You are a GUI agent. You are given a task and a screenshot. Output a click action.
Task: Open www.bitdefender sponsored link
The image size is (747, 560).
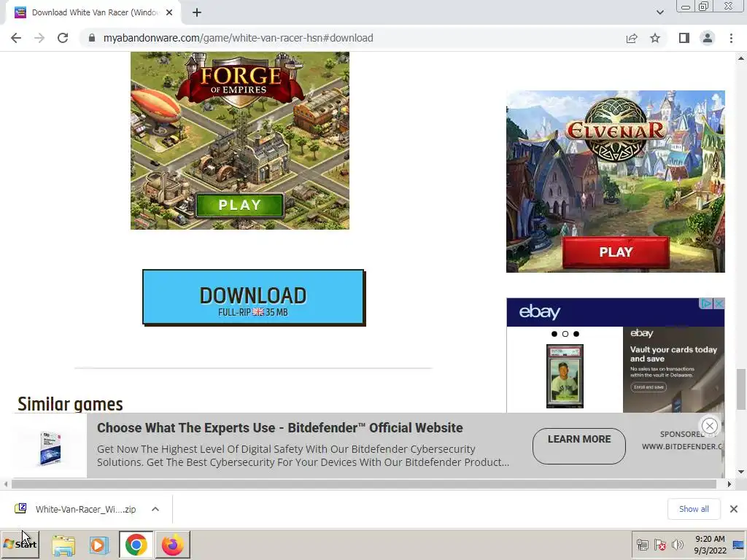[682, 447]
